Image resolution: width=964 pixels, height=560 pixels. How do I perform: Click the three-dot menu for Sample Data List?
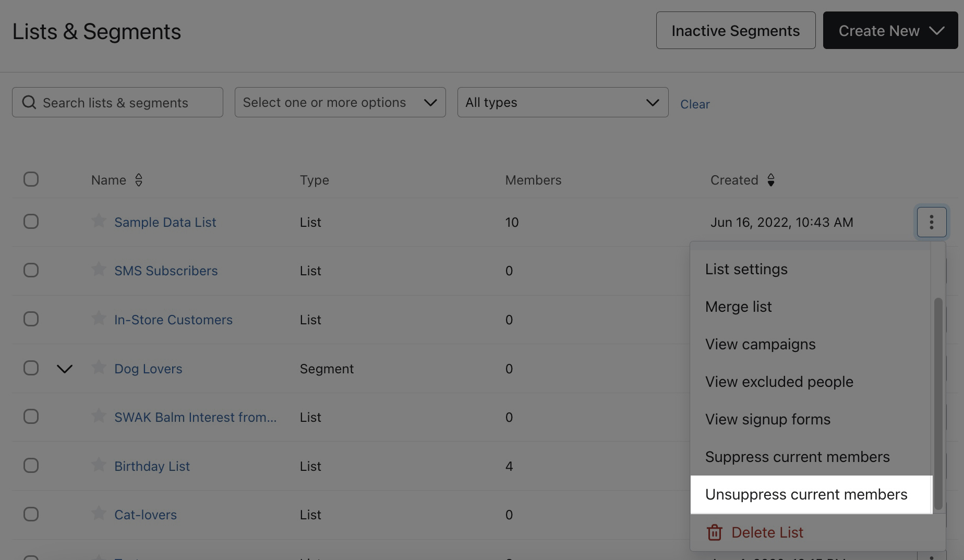931,222
